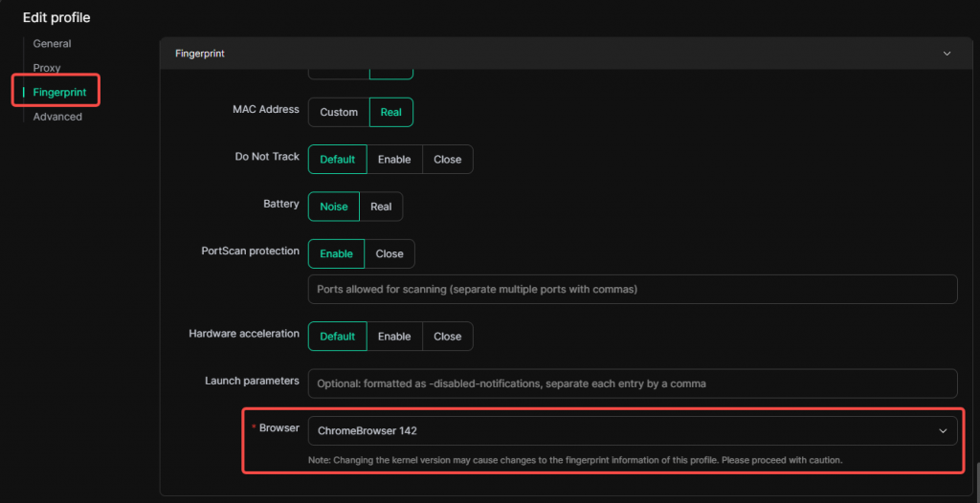Select Noise for Battery
This screenshot has height=503, width=980.
point(334,207)
